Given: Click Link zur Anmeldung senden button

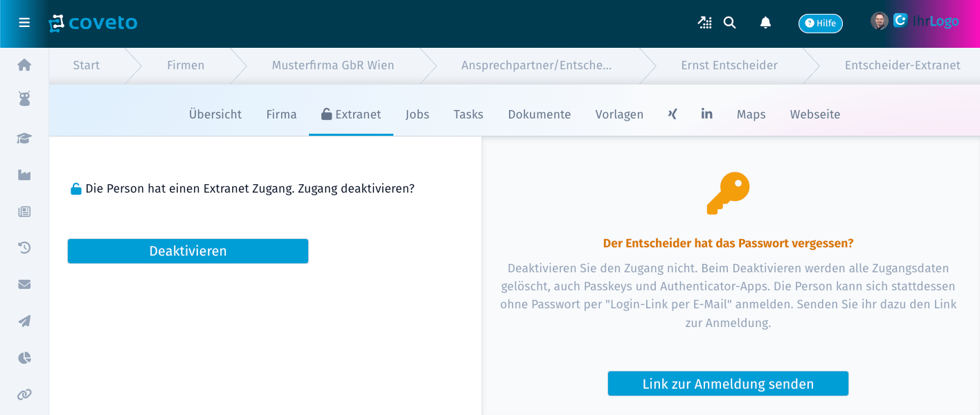Looking at the screenshot, I should (x=728, y=383).
